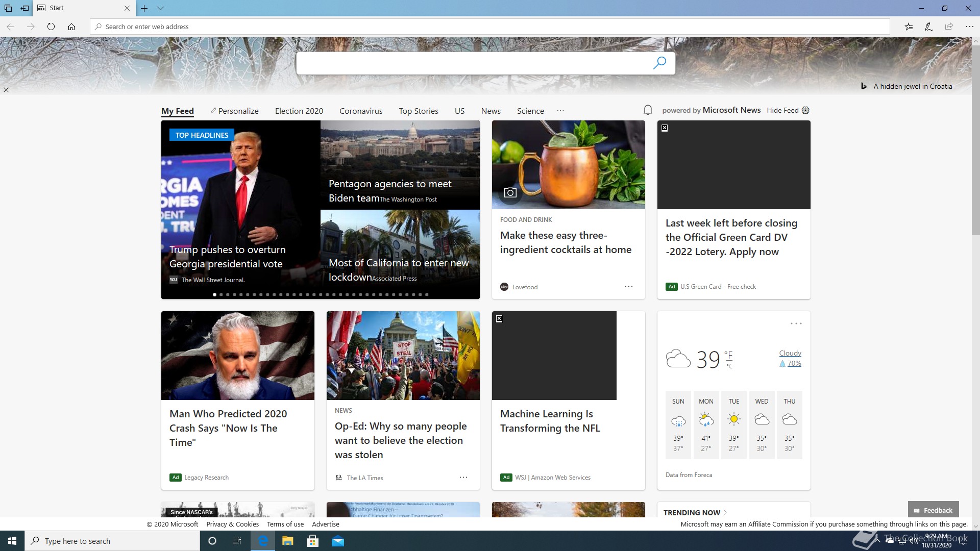
Task: Click the Set tabs aside icon
Action: click(24, 8)
